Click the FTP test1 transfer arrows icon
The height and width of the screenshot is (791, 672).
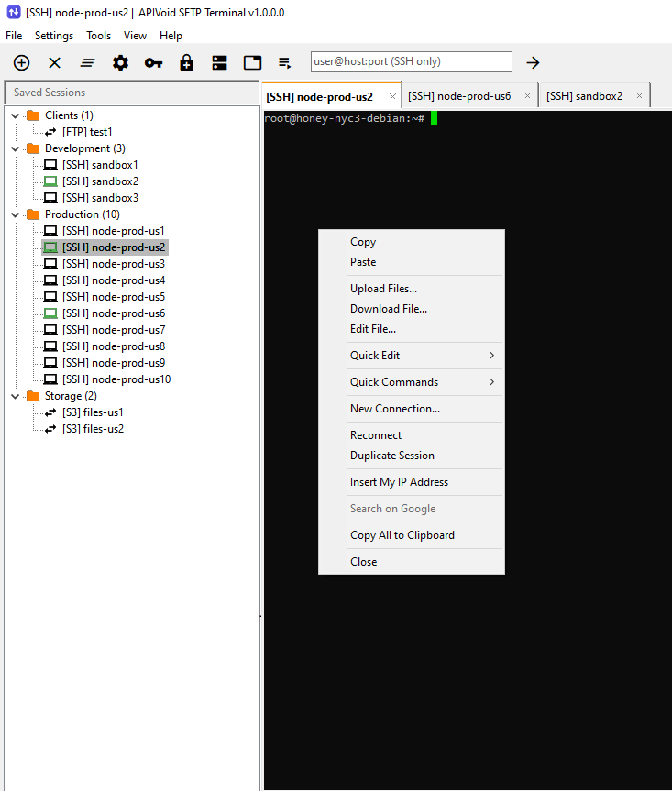50,132
